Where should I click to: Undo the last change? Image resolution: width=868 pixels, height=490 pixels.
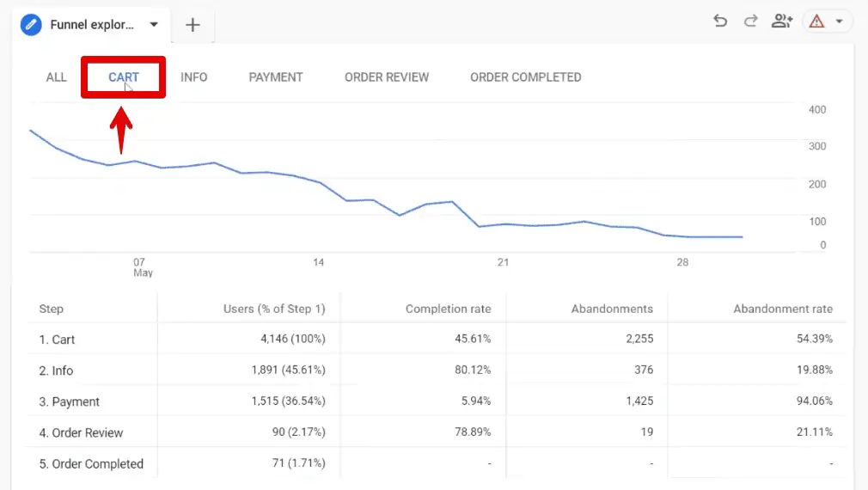[x=720, y=21]
